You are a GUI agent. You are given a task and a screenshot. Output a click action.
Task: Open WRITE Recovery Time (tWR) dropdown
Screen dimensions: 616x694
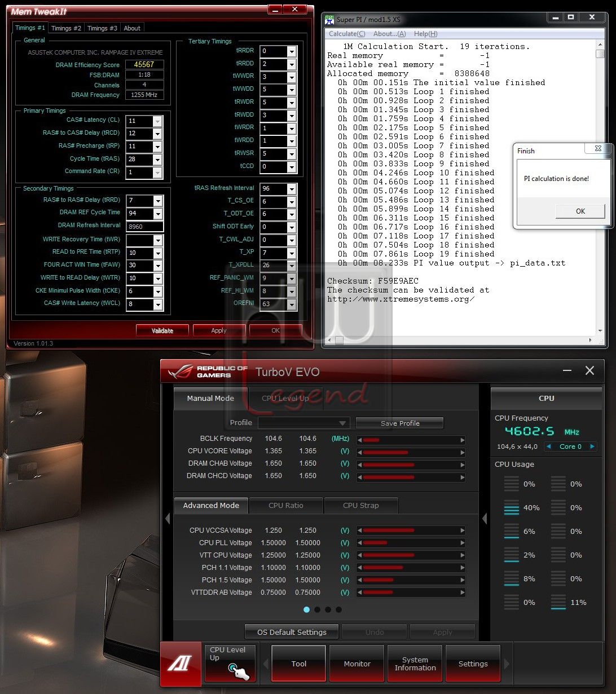pyautogui.click(x=157, y=240)
